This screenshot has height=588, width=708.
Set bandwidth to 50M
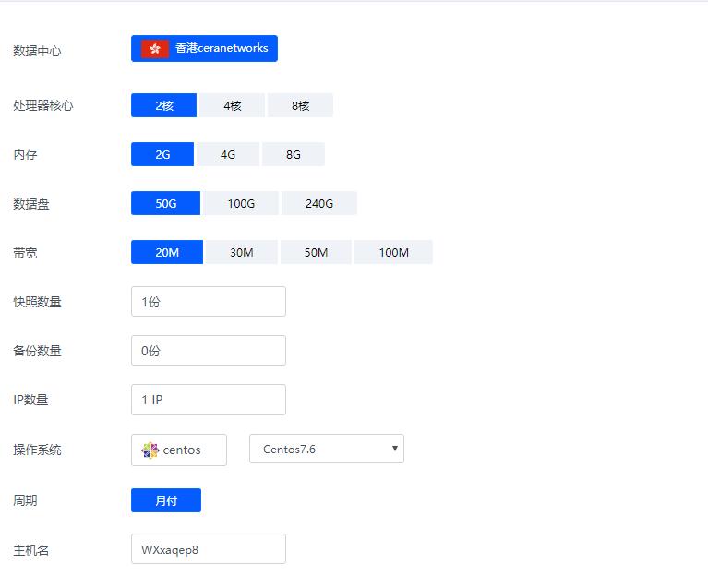click(x=316, y=252)
